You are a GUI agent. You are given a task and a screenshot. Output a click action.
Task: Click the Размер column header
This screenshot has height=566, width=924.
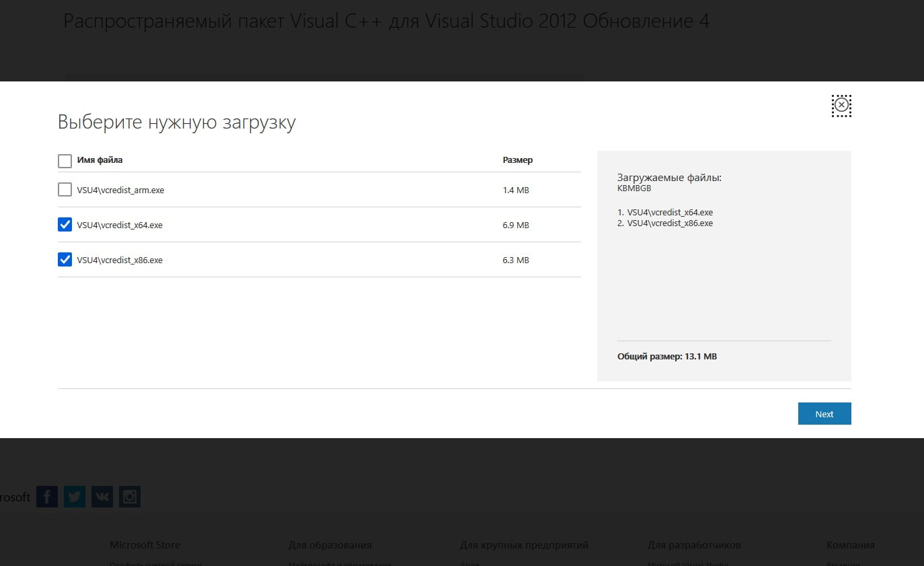pos(518,160)
